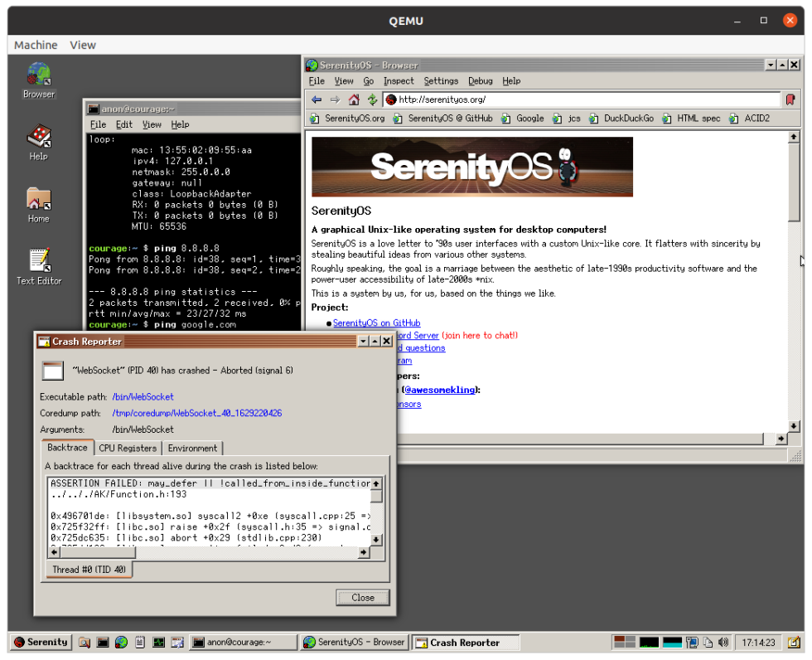Open the Debug menu in the Browser
Viewport: 812px width, 660px height.
(x=480, y=81)
